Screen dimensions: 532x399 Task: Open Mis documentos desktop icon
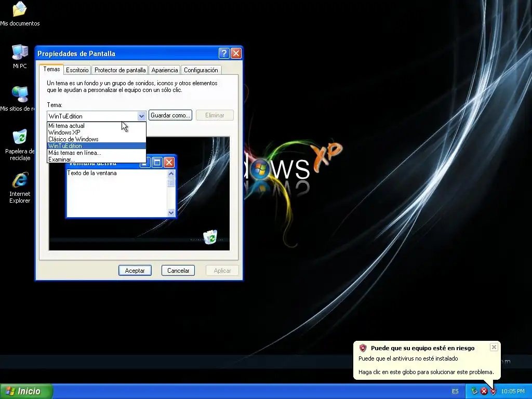coord(20,14)
